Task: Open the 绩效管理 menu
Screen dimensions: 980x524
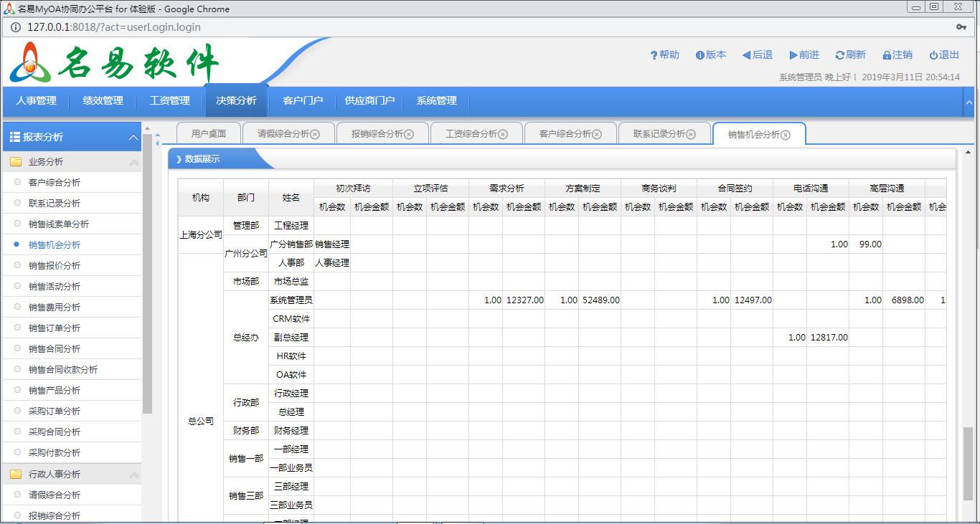Action: click(x=103, y=100)
